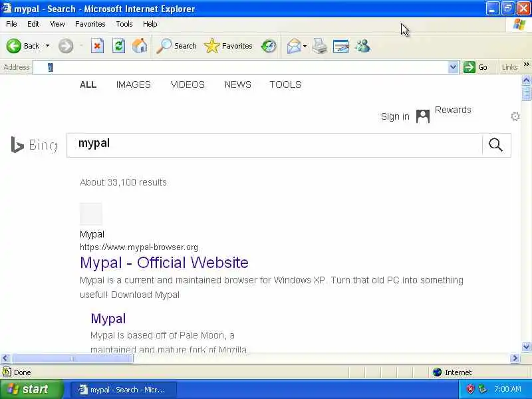
Task: Open the File menu
Action: 11,24
